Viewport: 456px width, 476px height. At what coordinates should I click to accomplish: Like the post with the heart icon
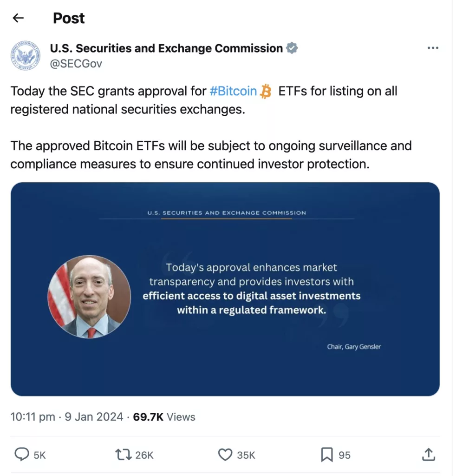[x=225, y=455]
